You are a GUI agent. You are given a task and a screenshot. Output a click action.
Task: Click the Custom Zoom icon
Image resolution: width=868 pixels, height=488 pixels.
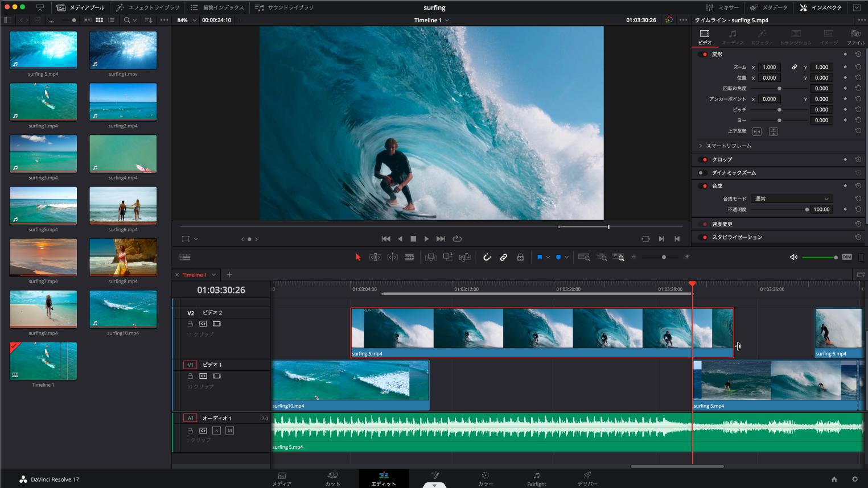click(619, 257)
